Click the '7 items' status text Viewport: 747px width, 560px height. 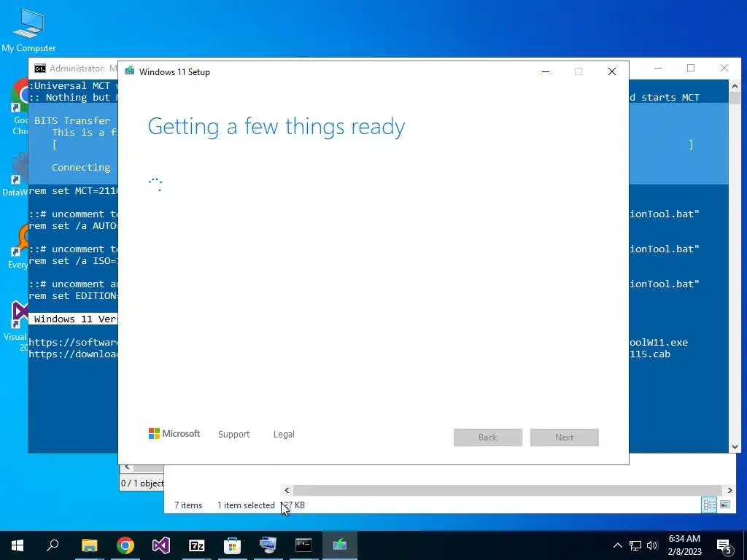click(x=188, y=505)
